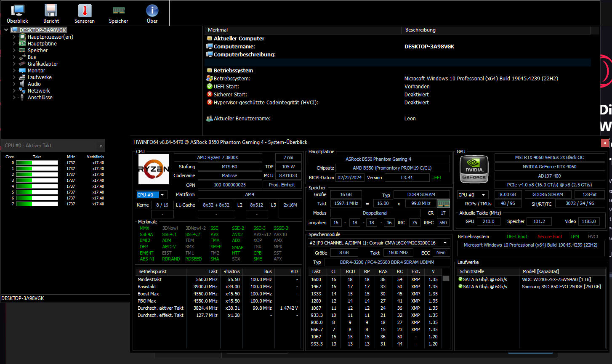Screen dimensions: 612x364
Task: Collapse the DESKTOP-3A98VGK root node
Action: click(5, 30)
